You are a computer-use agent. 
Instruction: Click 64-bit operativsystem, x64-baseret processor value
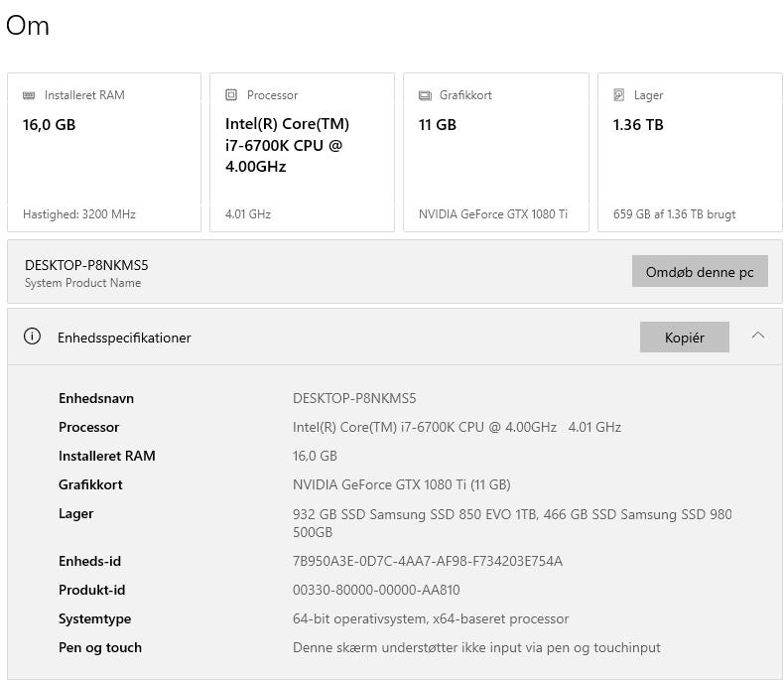(x=431, y=619)
